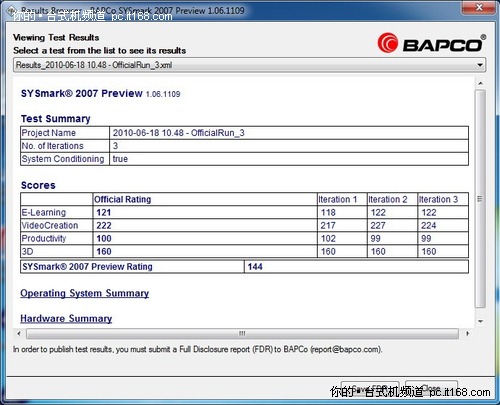Select the E-Learning row label
The image size is (500, 405).
(44, 212)
